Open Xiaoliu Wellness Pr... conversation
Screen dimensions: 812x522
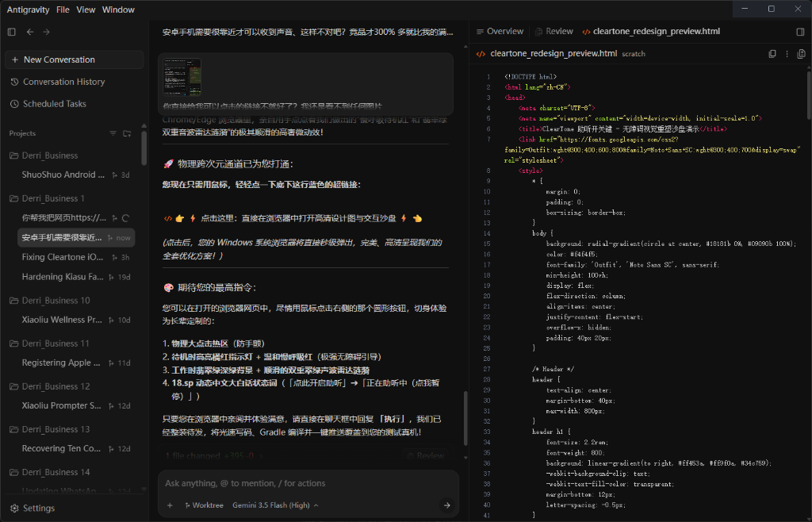(x=62, y=320)
